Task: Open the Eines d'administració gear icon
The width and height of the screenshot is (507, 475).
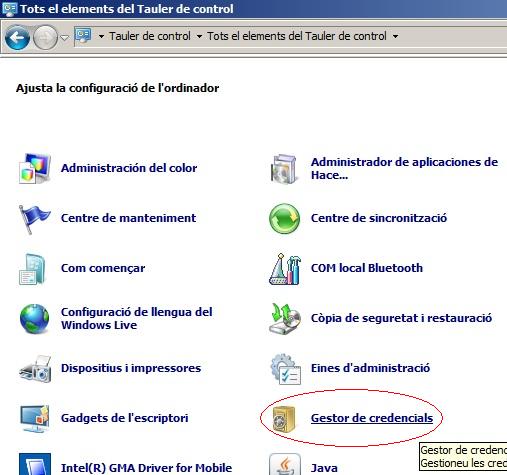Action: point(285,369)
